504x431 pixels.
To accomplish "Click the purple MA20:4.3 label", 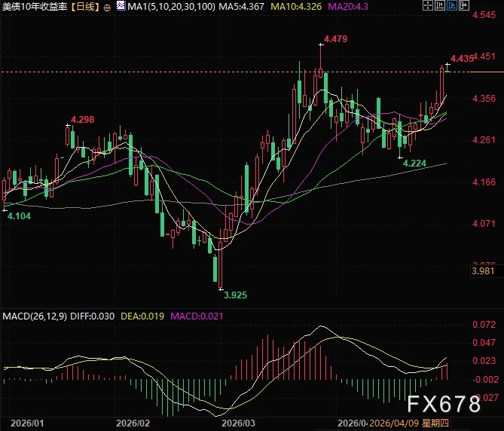I will pos(348,7).
